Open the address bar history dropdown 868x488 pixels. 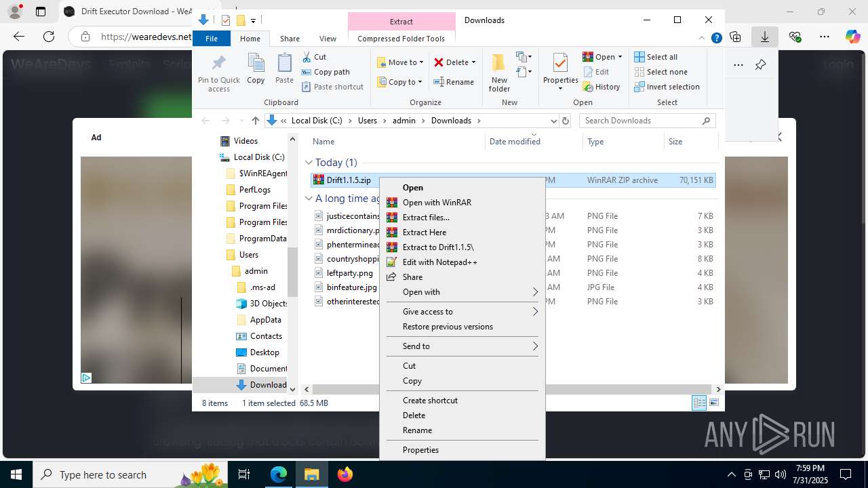pos(553,121)
